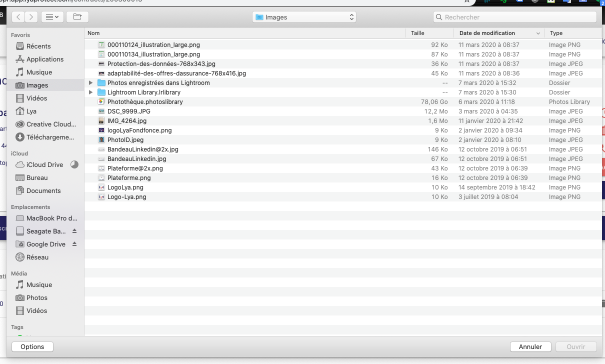Open Applications in the sidebar

[44, 59]
